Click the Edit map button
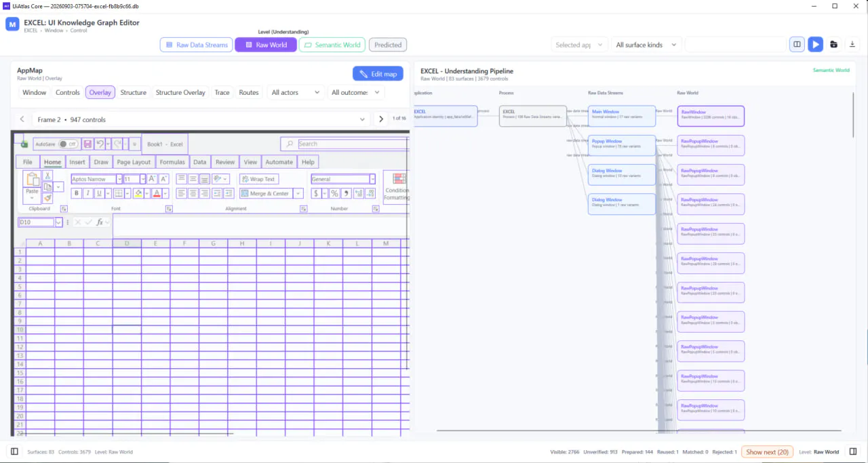The image size is (868, 463). 378,74
